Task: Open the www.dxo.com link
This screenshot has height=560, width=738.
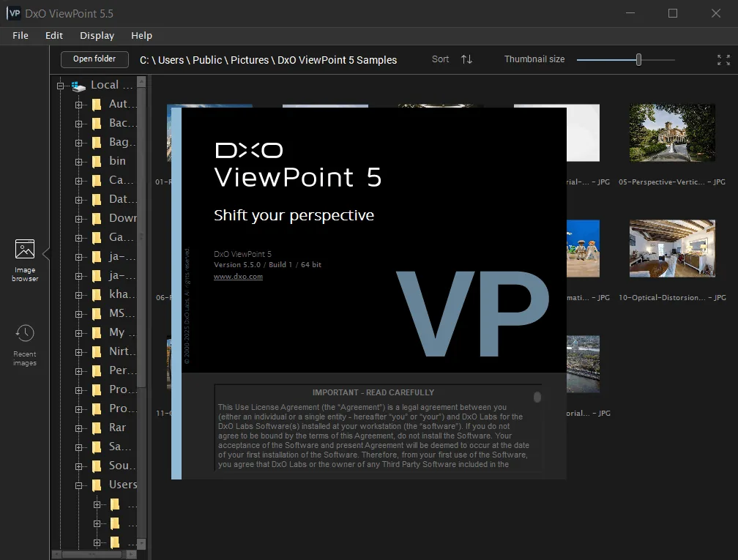Action: (x=238, y=277)
